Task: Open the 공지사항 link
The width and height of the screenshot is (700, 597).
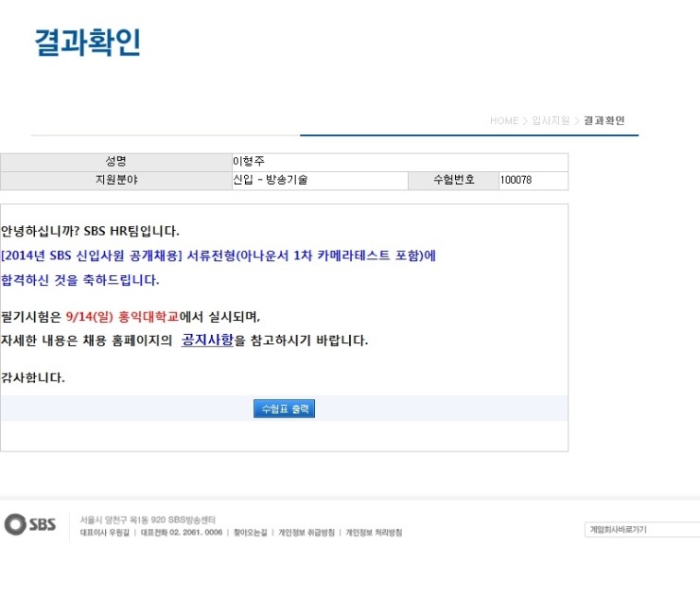Action: coord(207,341)
